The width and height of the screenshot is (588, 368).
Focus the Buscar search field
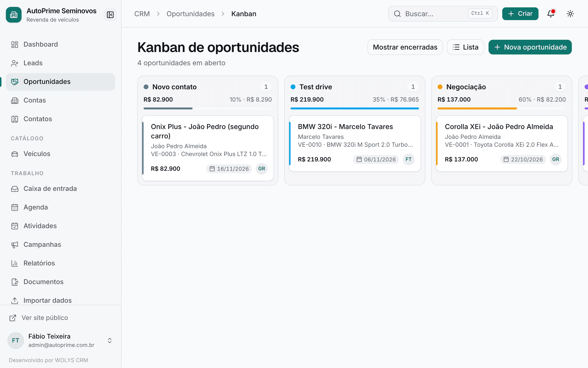[443, 14]
